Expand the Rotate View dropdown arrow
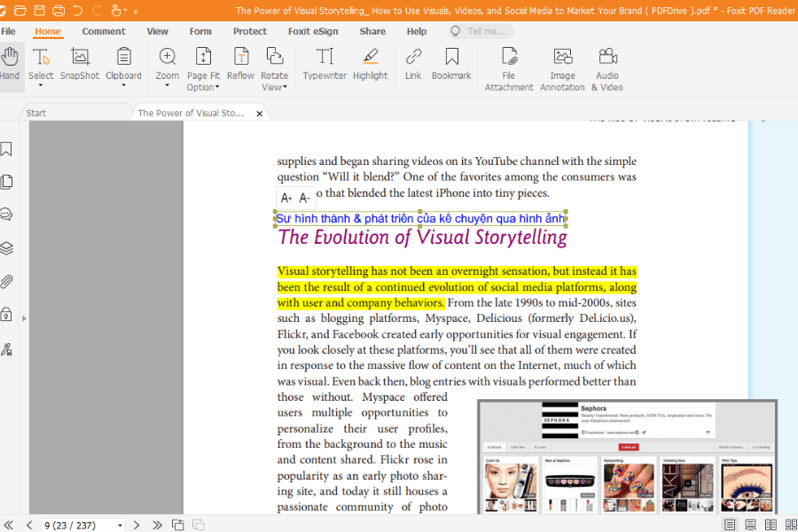798x532 pixels. point(285,87)
